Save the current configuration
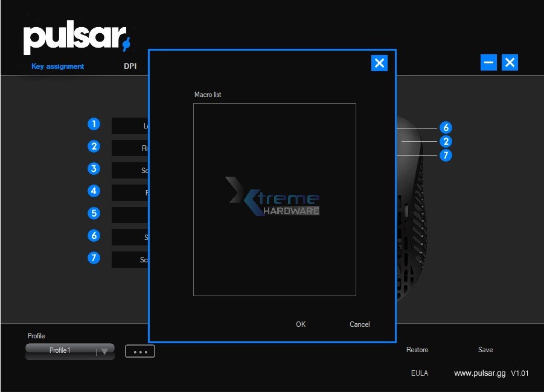 point(485,350)
